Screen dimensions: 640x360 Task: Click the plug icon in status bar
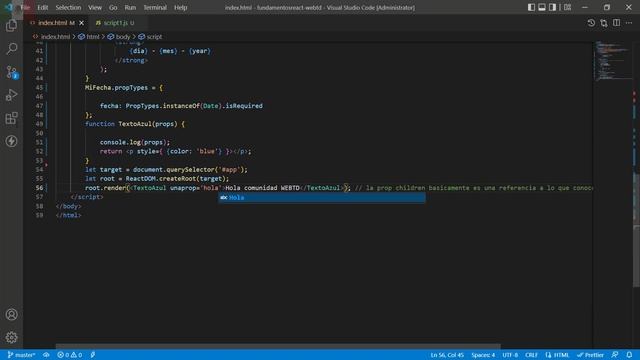pyautogui.click(x=93, y=355)
